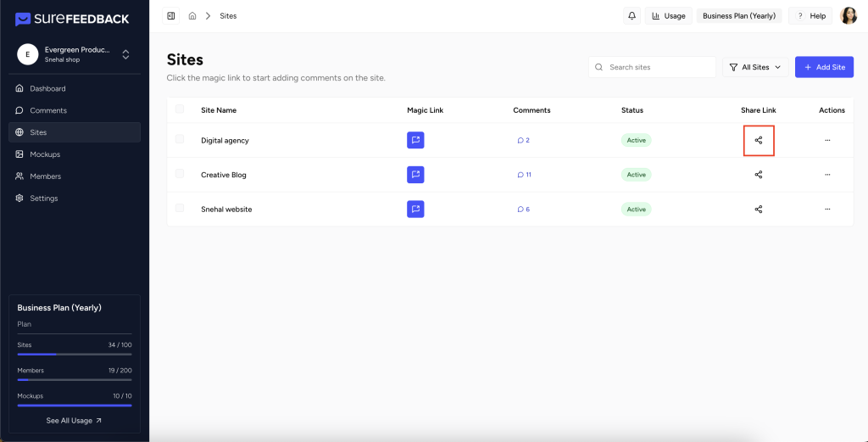868x442 pixels.
Task: Check the Creative Blog row checkbox
Action: 180,174
